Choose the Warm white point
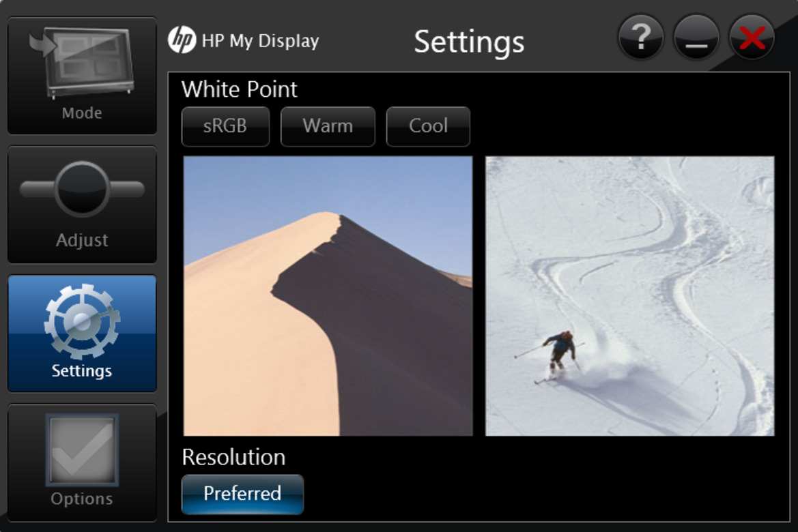 click(x=328, y=126)
